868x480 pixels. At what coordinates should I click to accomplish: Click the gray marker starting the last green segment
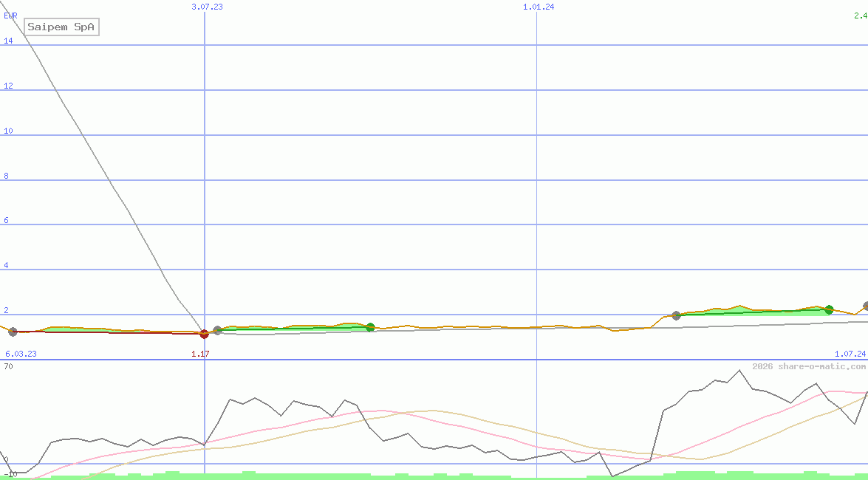[676, 315]
